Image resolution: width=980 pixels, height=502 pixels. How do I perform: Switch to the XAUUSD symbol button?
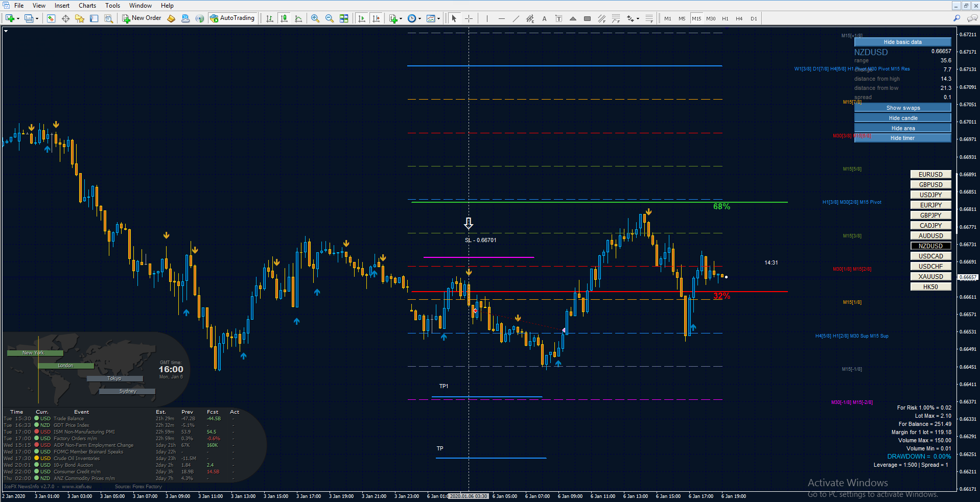[930, 277]
